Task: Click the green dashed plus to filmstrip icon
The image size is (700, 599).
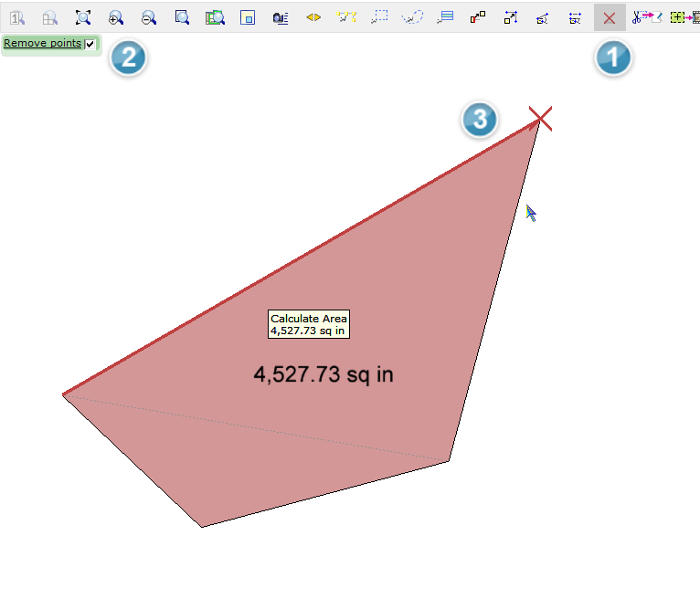Action: 684,17
